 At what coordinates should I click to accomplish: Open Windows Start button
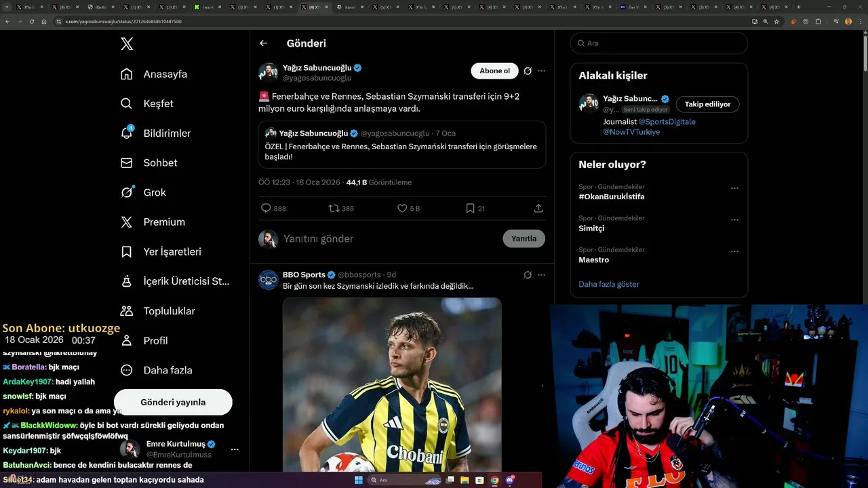click(x=358, y=480)
